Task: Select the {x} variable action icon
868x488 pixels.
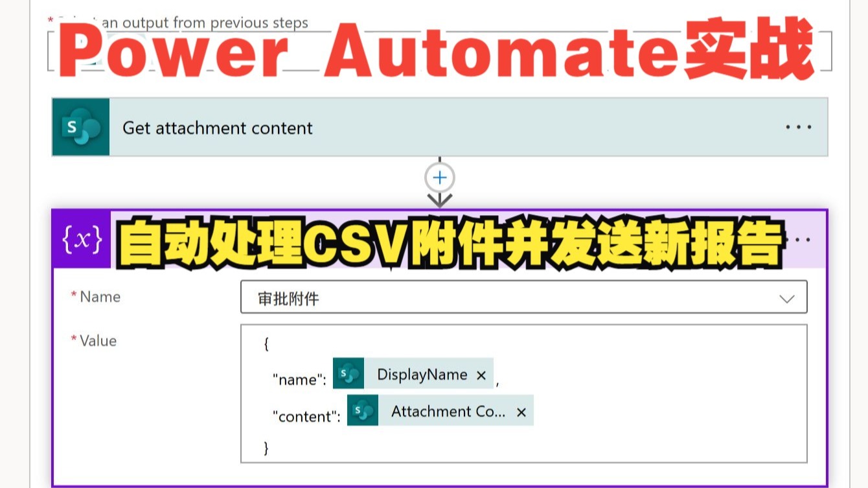Action: tap(80, 239)
